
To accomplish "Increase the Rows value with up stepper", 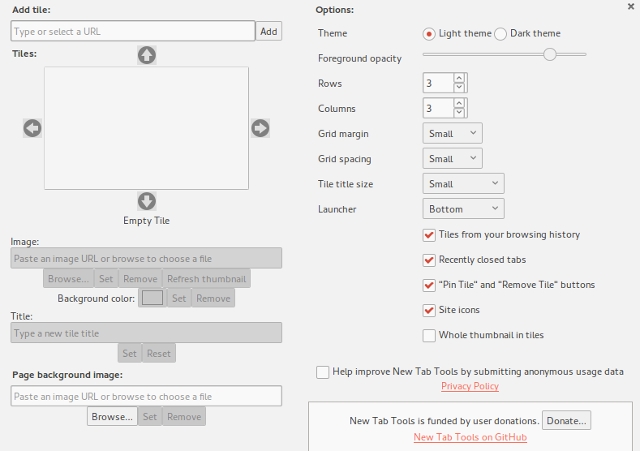I will pos(459,78).
